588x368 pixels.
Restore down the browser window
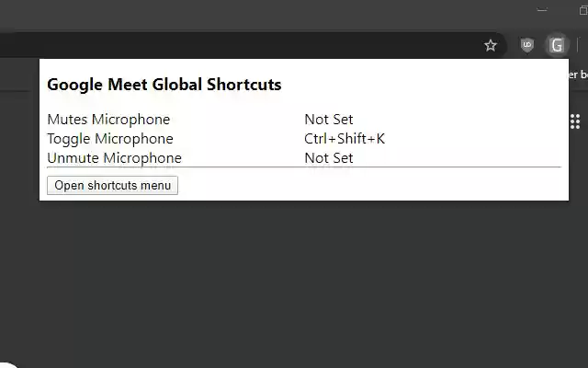(x=583, y=10)
